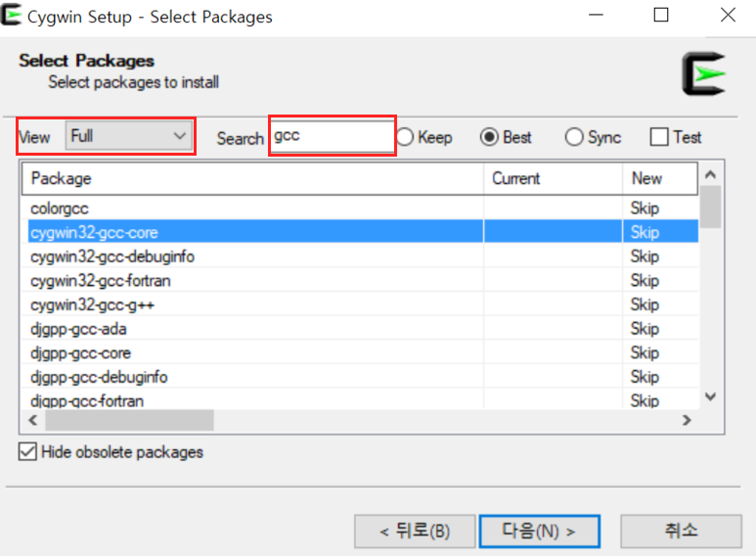This screenshot has height=556, width=756.
Task: Select the cygwin32-gcc-debuginfo package row
Action: (360, 256)
